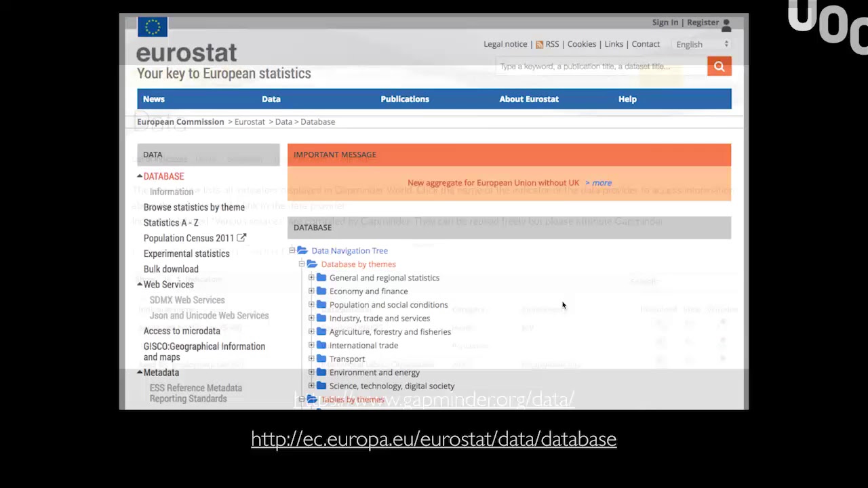Click the Eurostat breadcrumb link
Image resolution: width=868 pixels, height=488 pixels.
[x=250, y=122]
